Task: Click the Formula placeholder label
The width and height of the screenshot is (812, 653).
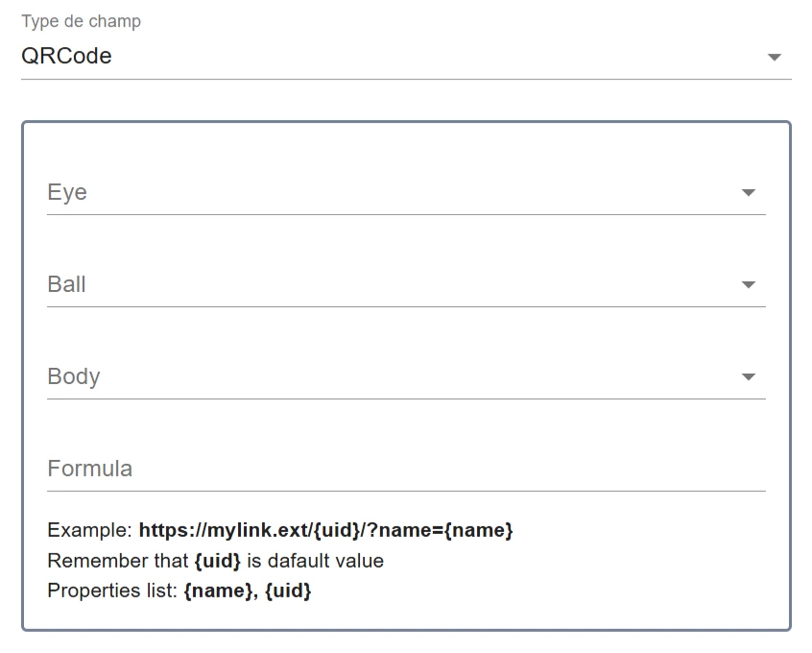Action: point(90,469)
